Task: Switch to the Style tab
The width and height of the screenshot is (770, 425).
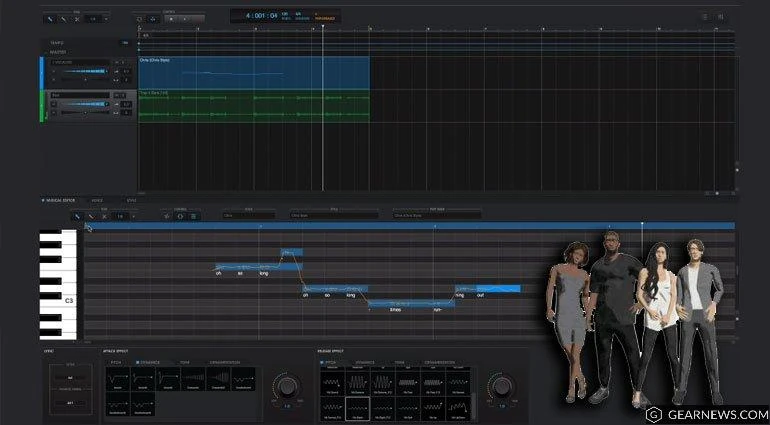Action: click(x=132, y=200)
